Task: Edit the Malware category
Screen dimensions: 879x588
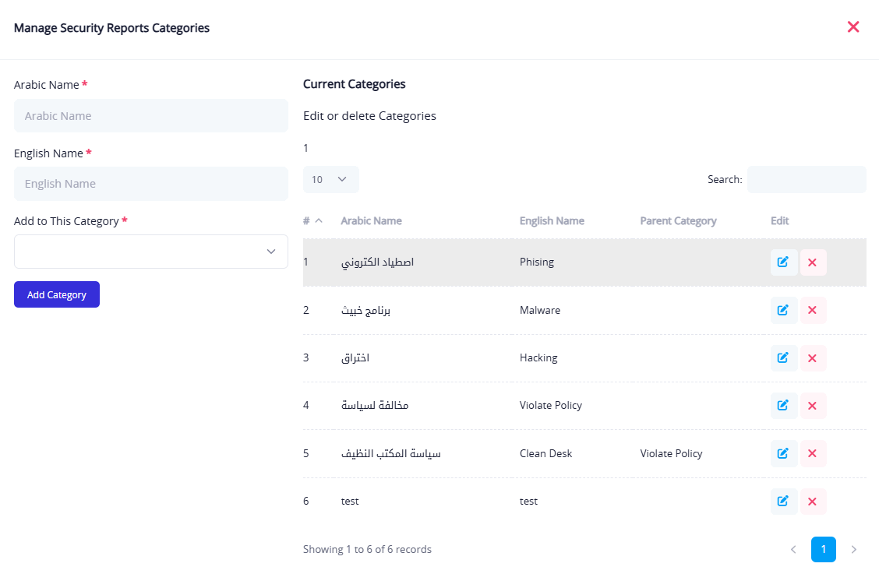Action: 783,310
